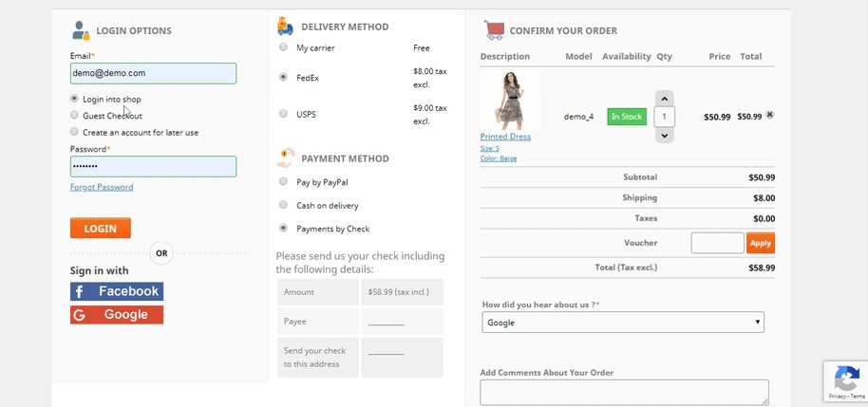868x407 pixels.
Task: Select Create an account for later use
Action: pos(74,132)
